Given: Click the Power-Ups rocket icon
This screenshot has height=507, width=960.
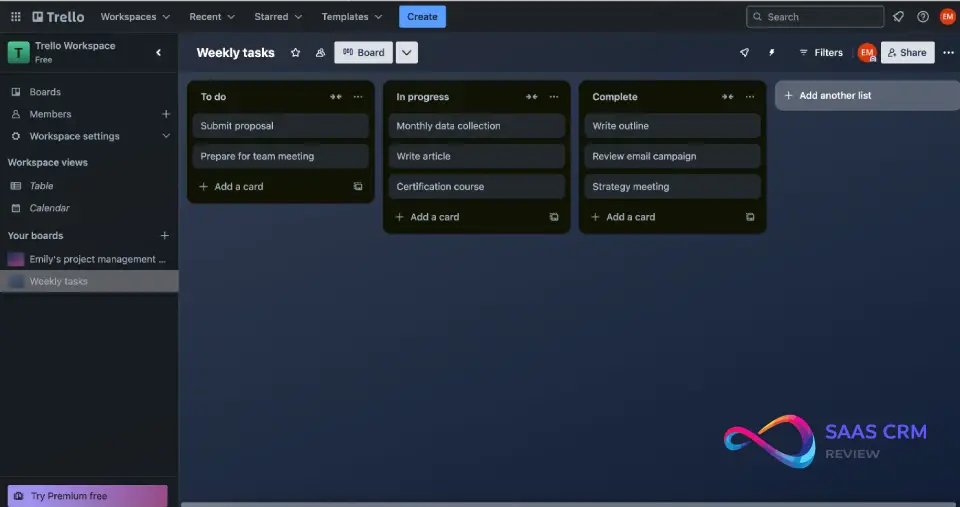Looking at the screenshot, I should [744, 53].
